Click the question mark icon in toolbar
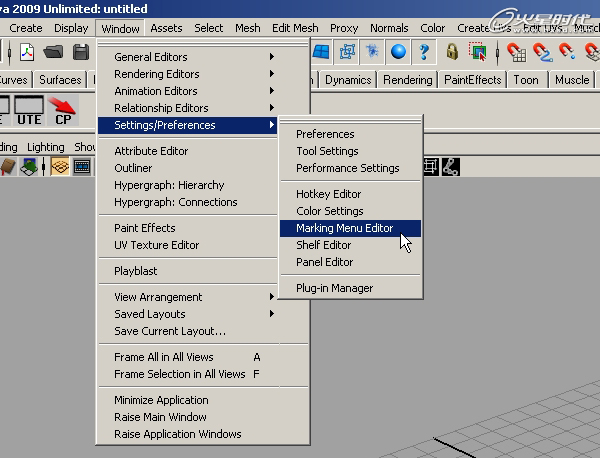The height and width of the screenshot is (458, 600). click(x=425, y=51)
